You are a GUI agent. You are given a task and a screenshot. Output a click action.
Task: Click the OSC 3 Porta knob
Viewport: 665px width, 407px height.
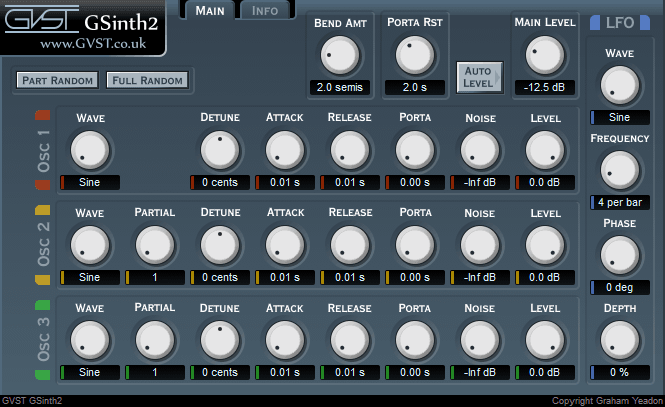click(415, 340)
